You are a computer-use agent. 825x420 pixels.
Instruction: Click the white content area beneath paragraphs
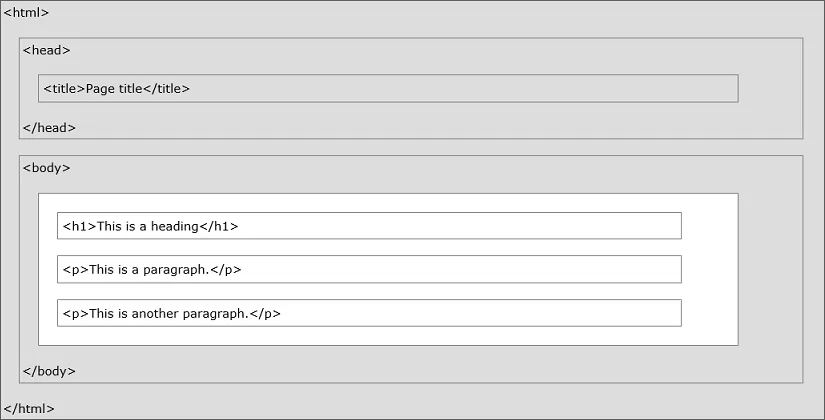click(x=388, y=336)
